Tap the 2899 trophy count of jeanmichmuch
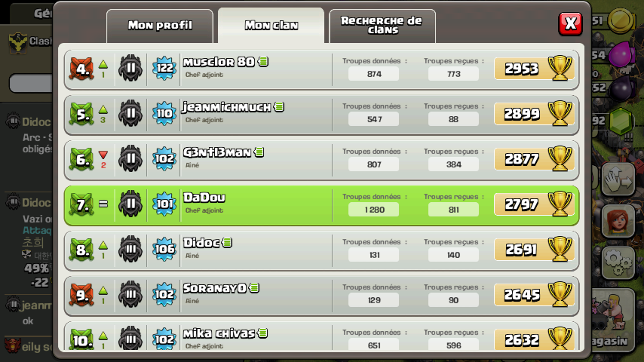Viewport: 644px width, 362px height. pyautogui.click(x=522, y=114)
